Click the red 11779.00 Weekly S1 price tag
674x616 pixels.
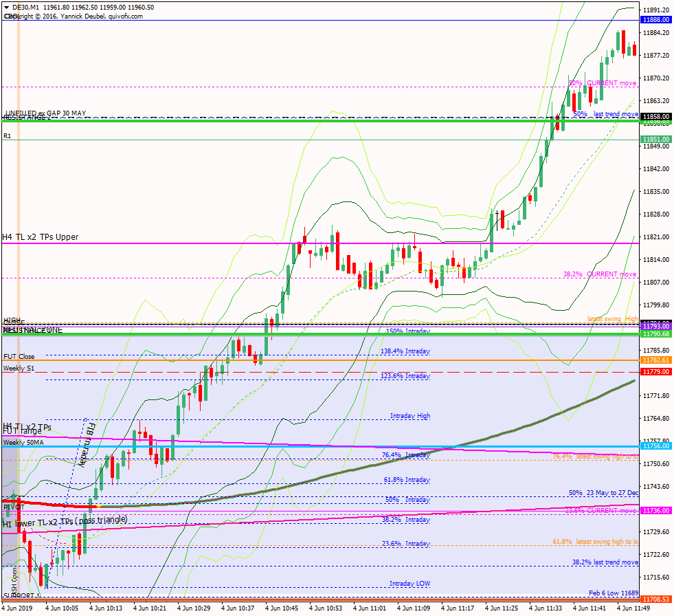pos(655,372)
